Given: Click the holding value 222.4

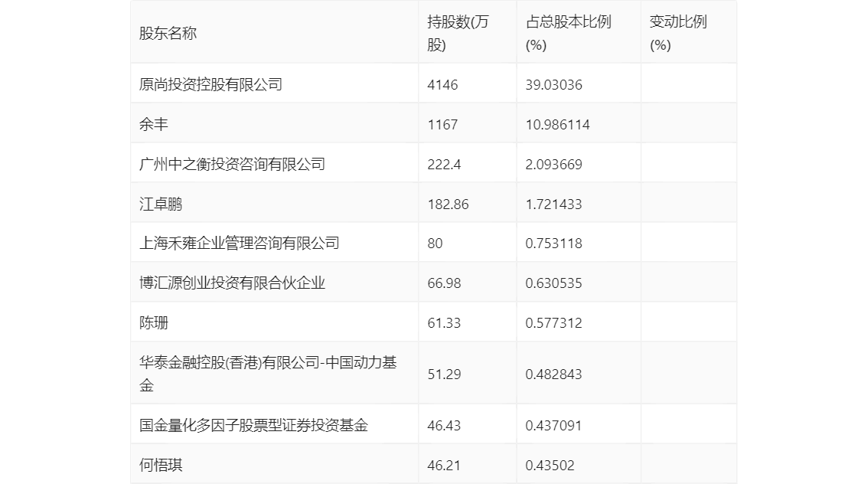Looking at the screenshot, I should click(444, 165).
